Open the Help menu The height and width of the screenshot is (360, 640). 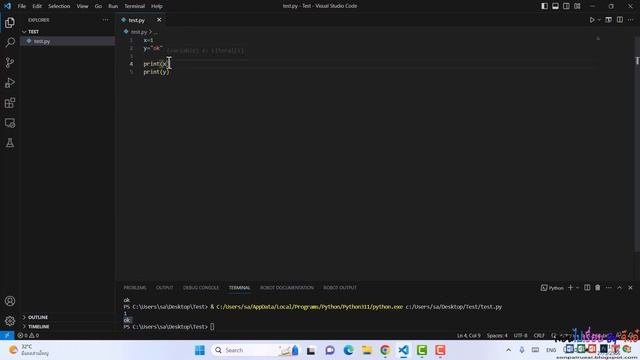coord(157,6)
